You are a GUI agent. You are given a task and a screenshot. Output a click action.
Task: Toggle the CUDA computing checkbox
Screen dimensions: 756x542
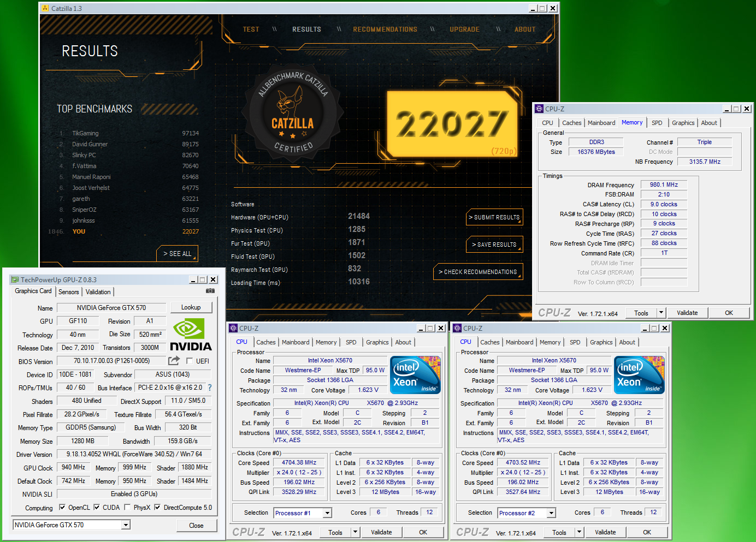97,507
